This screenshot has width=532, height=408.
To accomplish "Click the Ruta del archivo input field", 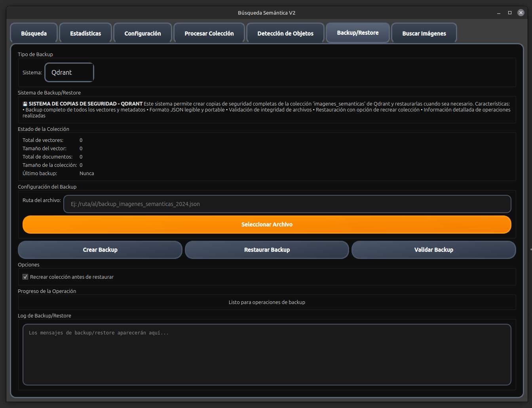I will [288, 204].
